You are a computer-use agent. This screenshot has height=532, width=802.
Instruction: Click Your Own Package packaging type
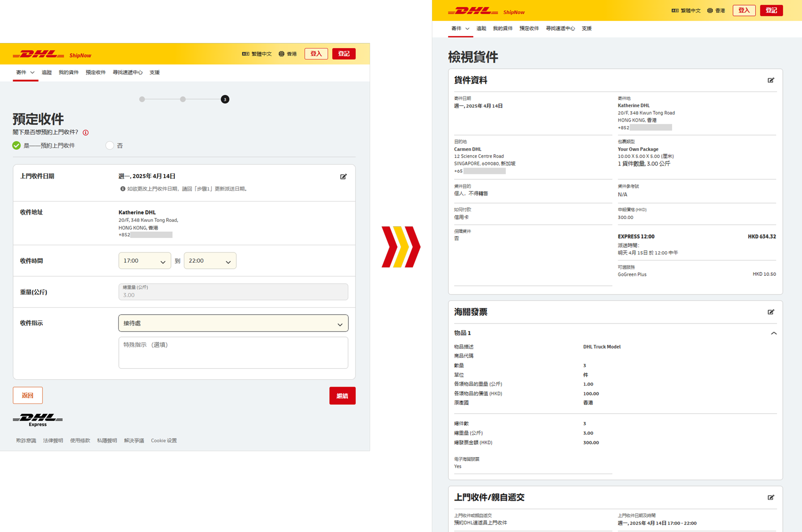coord(638,149)
